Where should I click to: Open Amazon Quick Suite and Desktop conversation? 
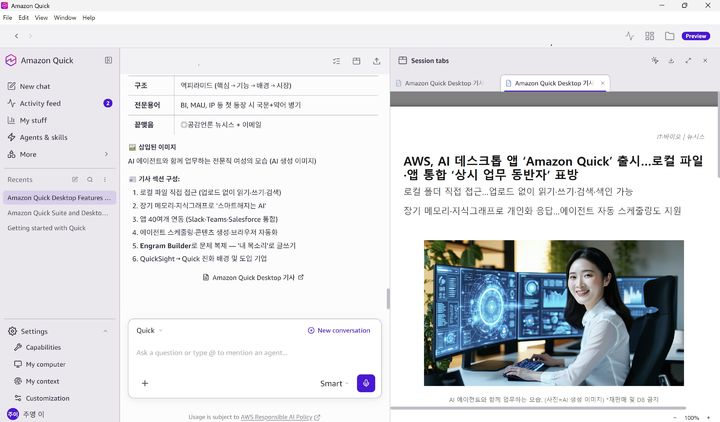point(58,213)
